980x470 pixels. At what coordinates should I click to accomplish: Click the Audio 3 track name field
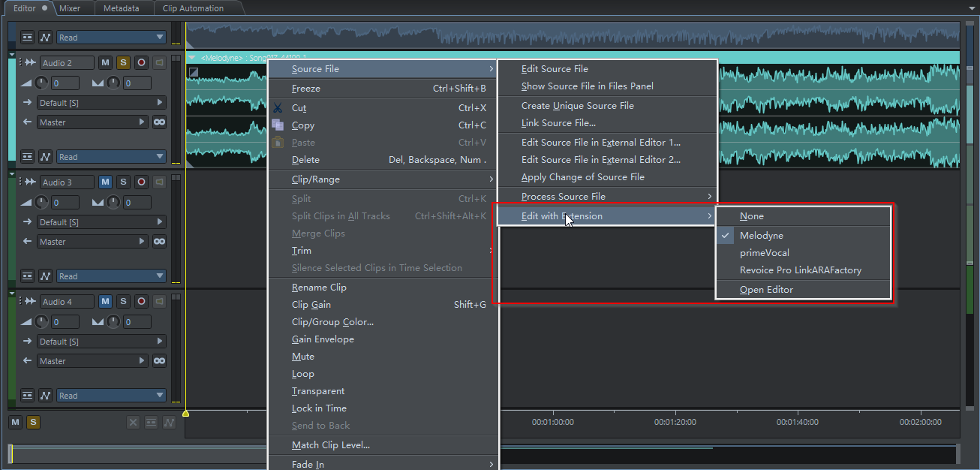(67, 182)
